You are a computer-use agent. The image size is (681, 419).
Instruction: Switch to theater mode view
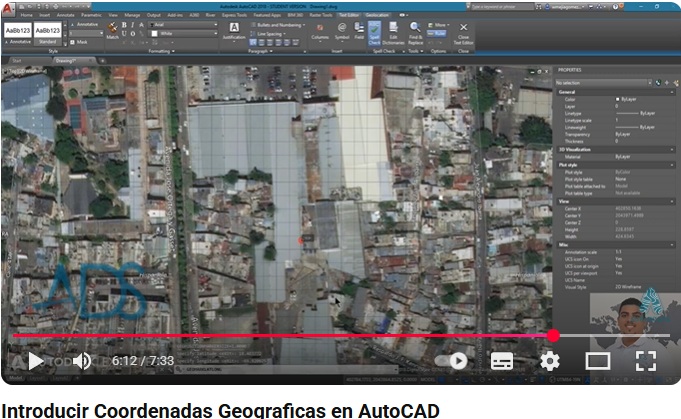click(x=597, y=361)
